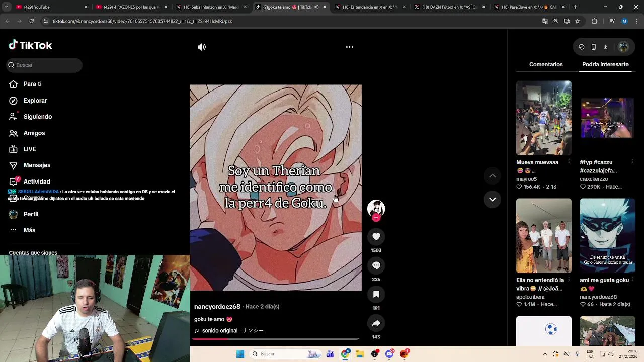The height and width of the screenshot is (362, 644).
Task: Show hidden tray icons chevron
Action: [545, 354]
